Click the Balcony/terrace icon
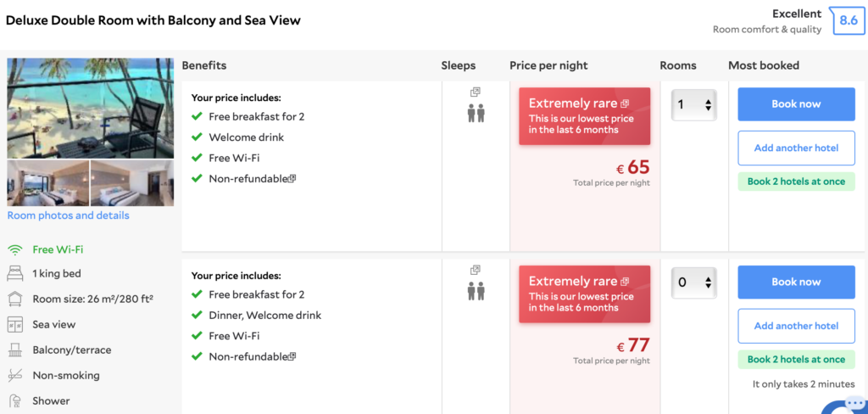Screen dimensions: 868x414 pos(14,350)
